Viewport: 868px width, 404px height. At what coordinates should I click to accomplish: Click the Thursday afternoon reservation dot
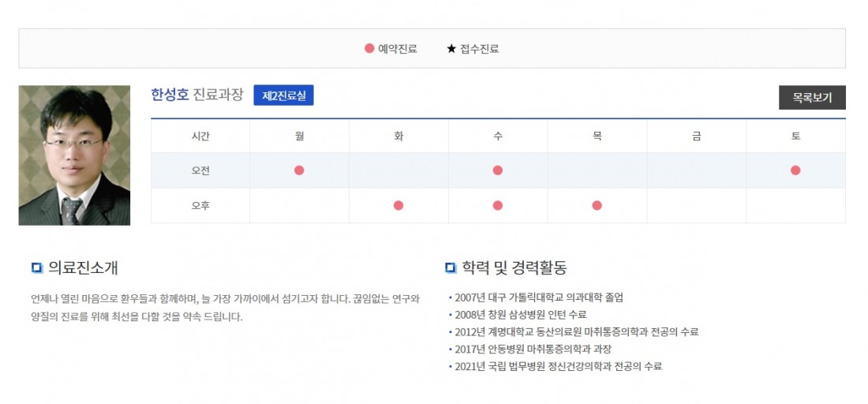[597, 206]
